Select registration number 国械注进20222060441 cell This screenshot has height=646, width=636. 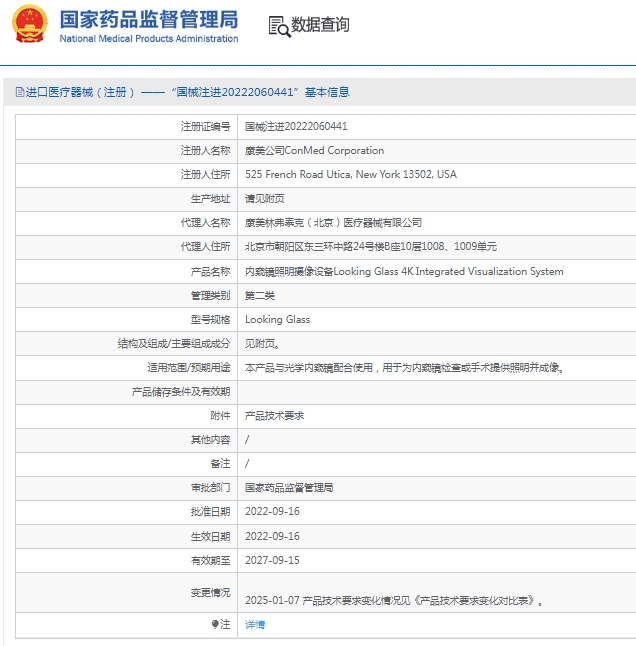point(296,126)
